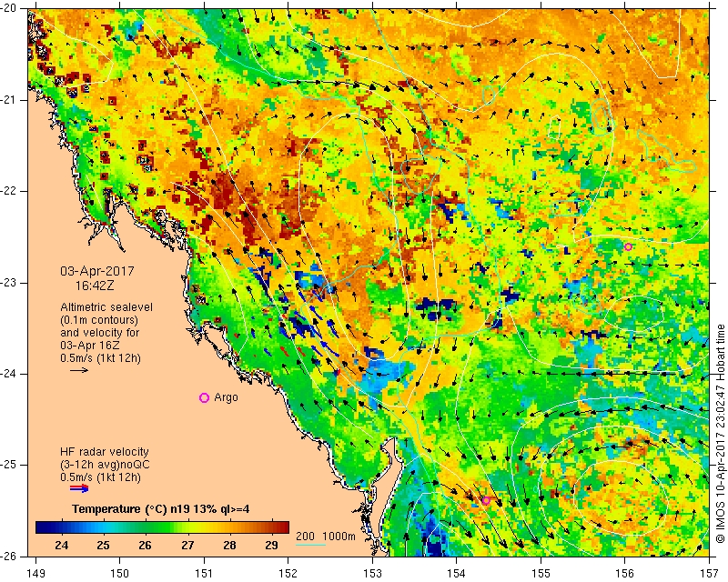Click the latitude axis label '-22'
Image resolution: width=728 pixels, height=582 pixels.
9,191
